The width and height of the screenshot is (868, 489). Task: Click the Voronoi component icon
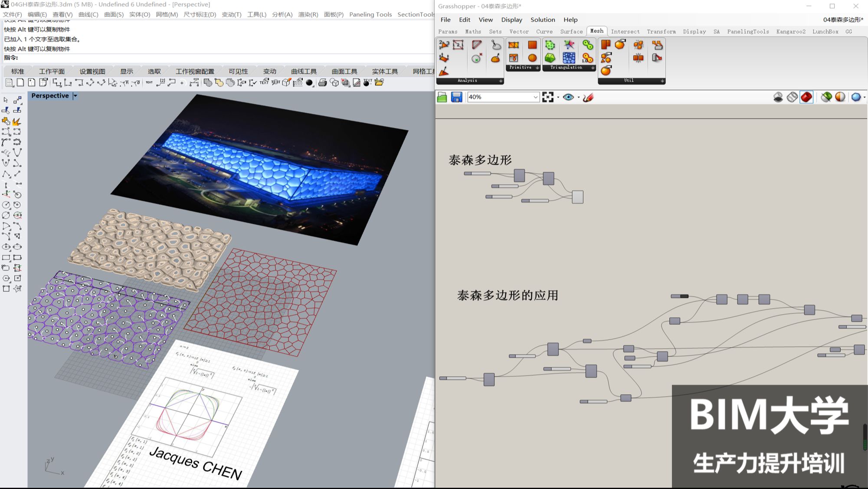coord(569,58)
